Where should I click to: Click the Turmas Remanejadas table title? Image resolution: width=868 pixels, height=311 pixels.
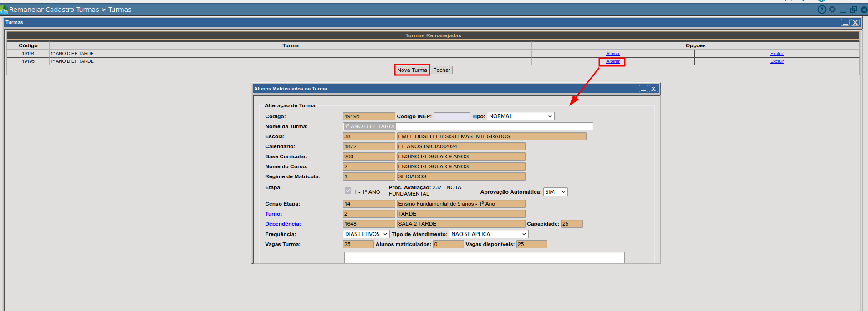433,35
